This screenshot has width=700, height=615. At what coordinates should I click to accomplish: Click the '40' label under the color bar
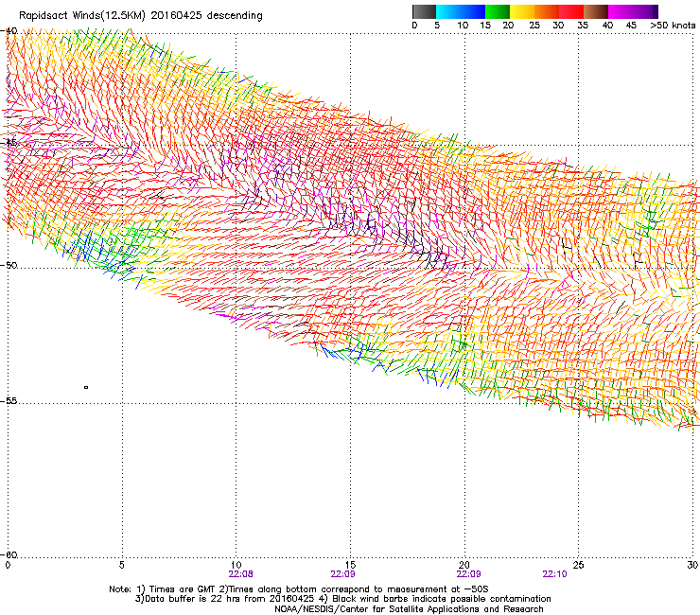tap(607, 26)
